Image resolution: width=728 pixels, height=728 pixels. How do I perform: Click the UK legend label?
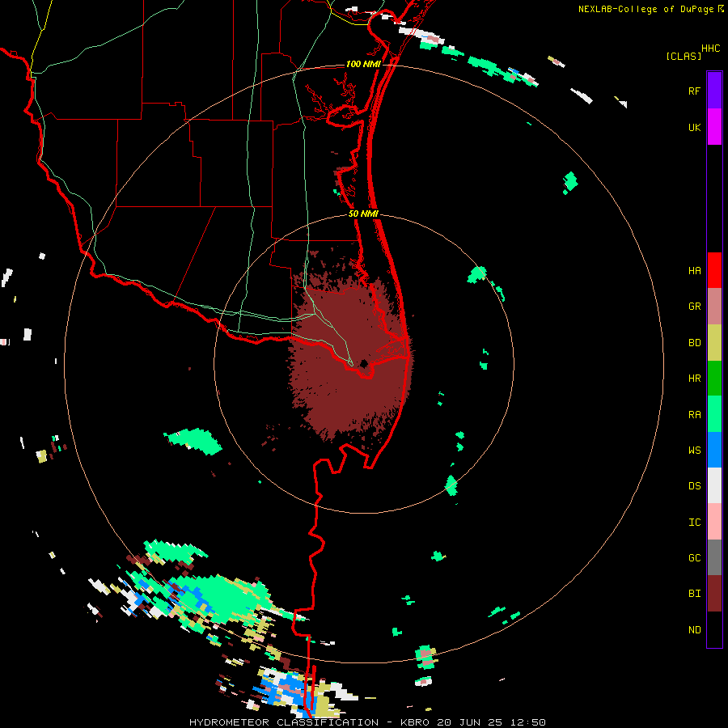(x=694, y=127)
